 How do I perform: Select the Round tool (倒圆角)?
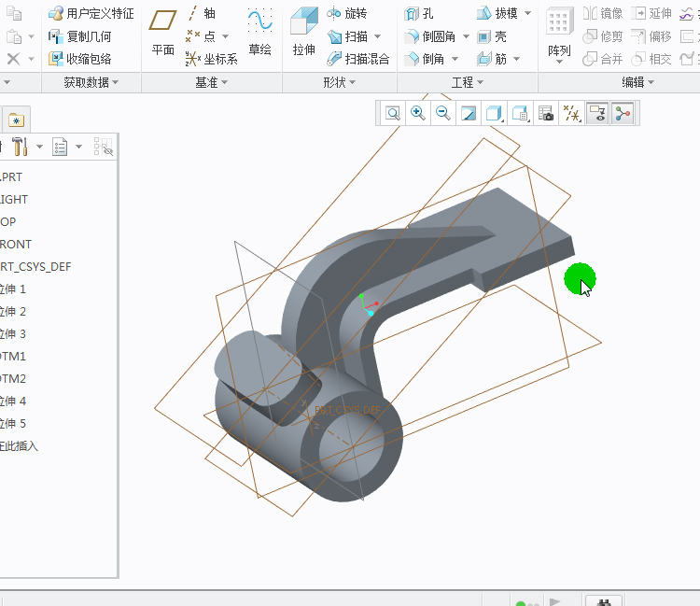429,36
